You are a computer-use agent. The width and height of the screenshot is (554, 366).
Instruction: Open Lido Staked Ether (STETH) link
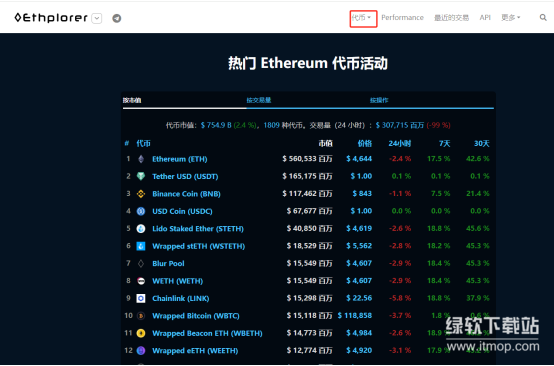pyautogui.click(x=198, y=229)
